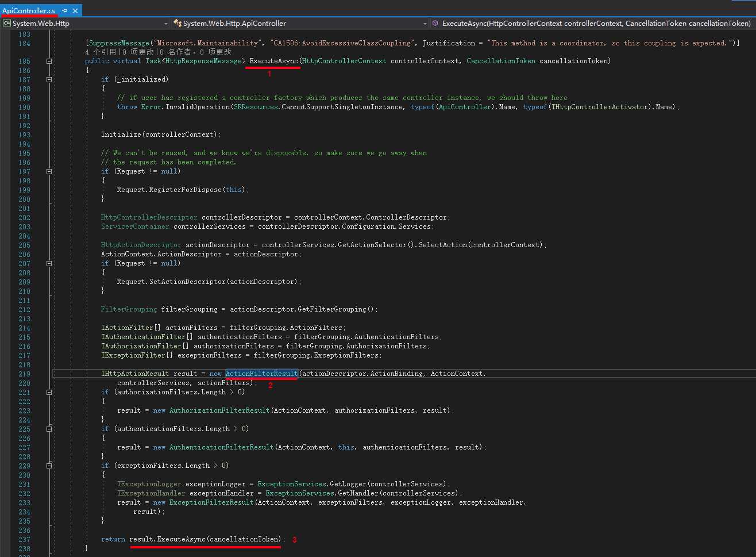The width and height of the screenshot is (756, 557).
Task: Click IExceptionFilter[] on line 217
Action: (137, 355)
